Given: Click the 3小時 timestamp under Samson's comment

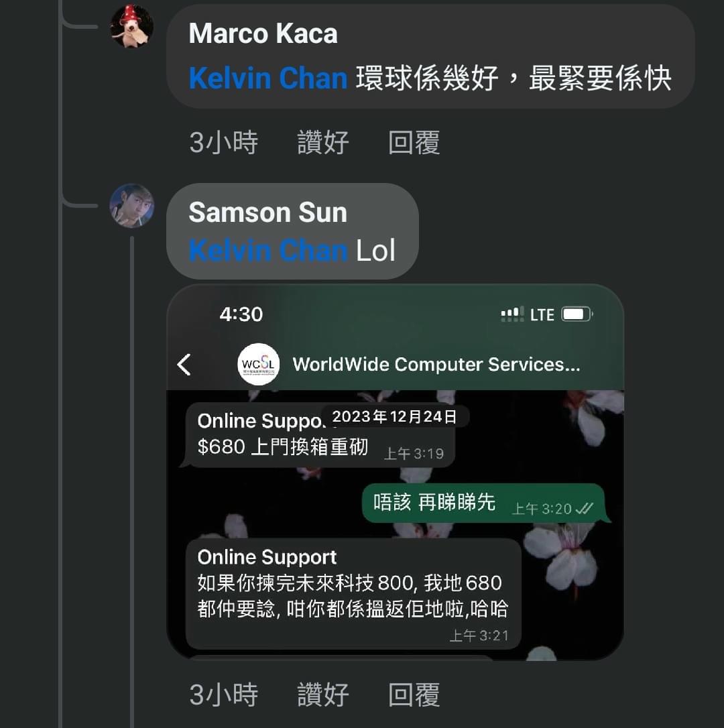Looking at the screenshot, I should click(x=223, y=694).
